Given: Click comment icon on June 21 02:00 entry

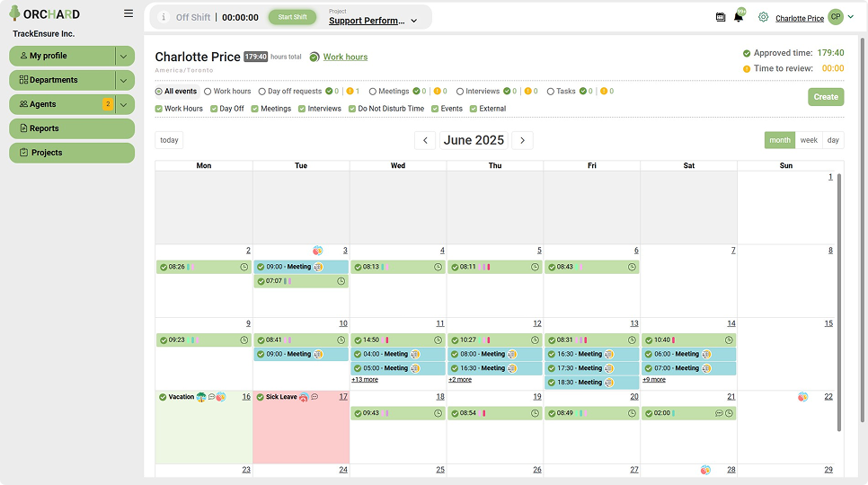Looking at the screenshot, I should coord(719,413).
